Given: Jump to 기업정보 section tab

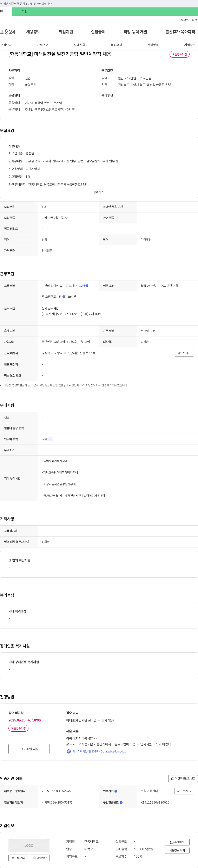Looking at the screenshot, I should point(190,45).
